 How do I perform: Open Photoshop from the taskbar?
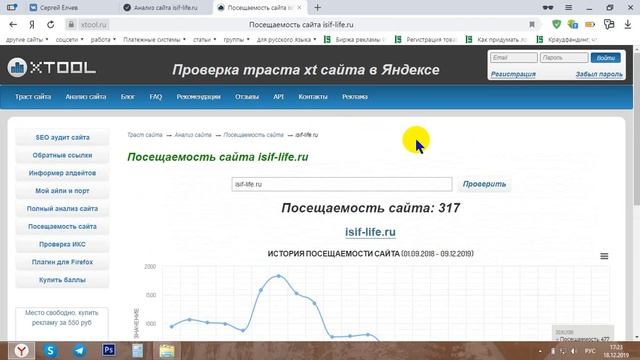109,350
